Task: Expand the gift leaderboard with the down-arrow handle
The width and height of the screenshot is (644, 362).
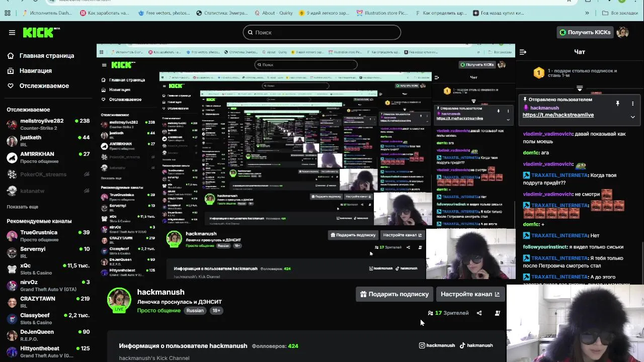Action: pyautogui.click(x=580, y=88)
